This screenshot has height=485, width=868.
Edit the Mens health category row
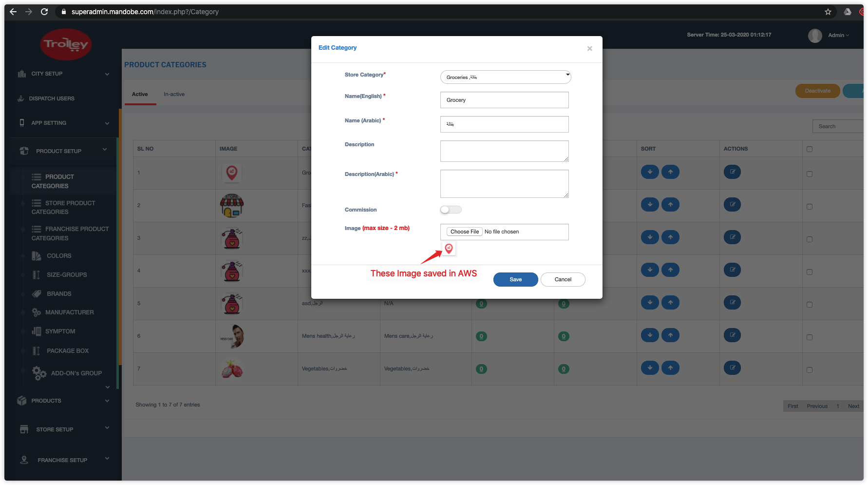732,335
